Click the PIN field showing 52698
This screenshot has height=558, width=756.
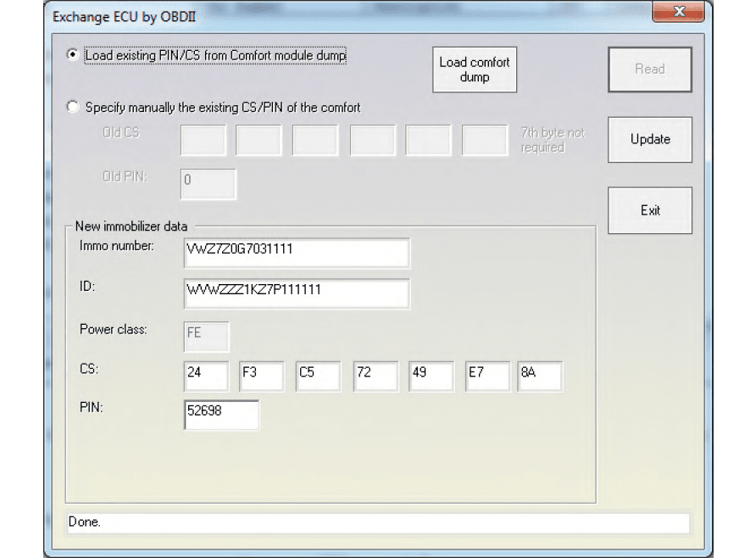[221, 415]
